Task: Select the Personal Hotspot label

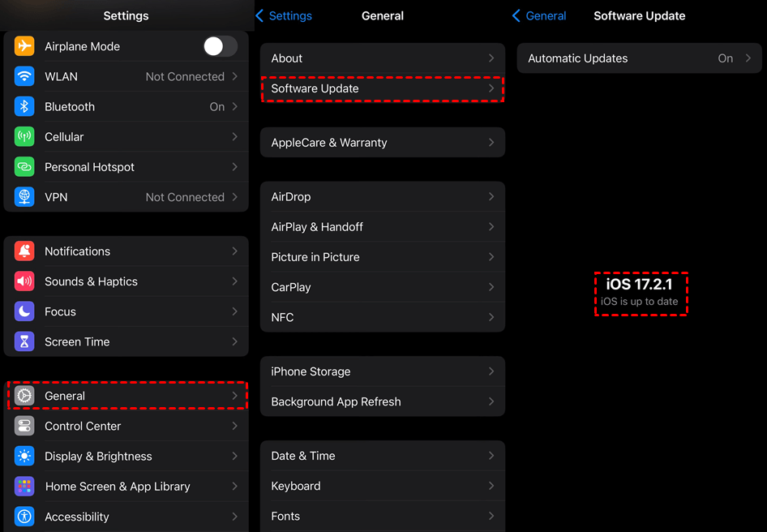Action: coord(89,167)
